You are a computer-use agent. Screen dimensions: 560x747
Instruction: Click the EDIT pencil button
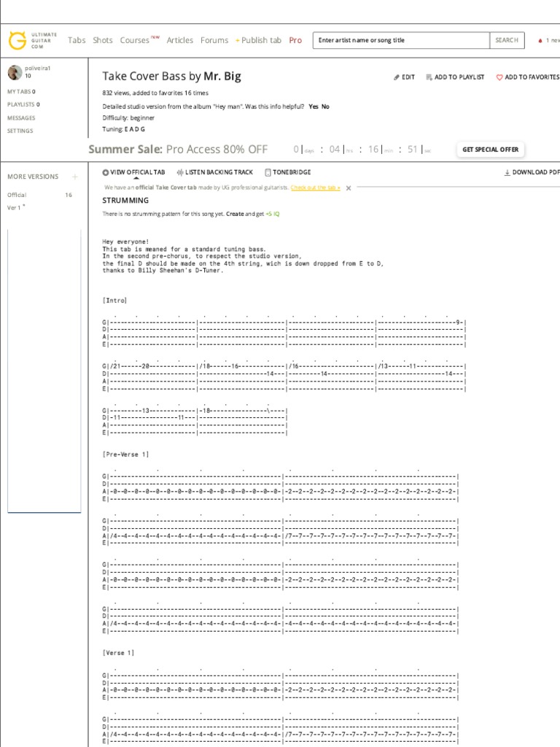404,77
